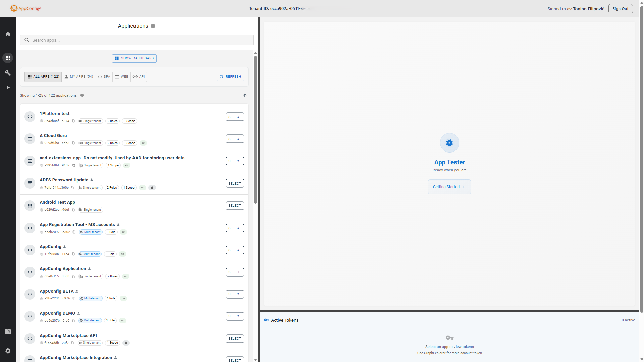Filter applications by API type
The image size is (644, 362).
139,77
